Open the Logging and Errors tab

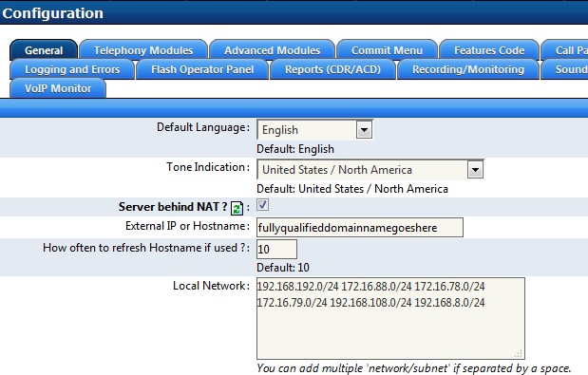(x=72, y=69)
